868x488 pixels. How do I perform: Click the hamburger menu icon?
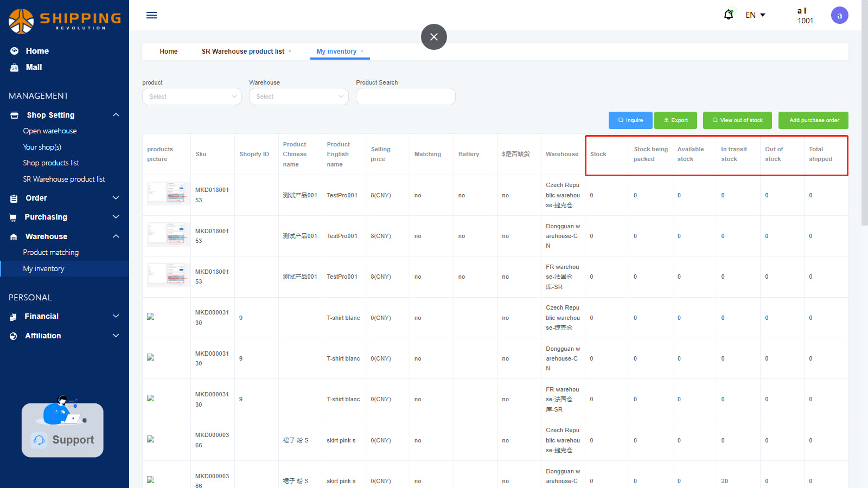coord(151,15)
